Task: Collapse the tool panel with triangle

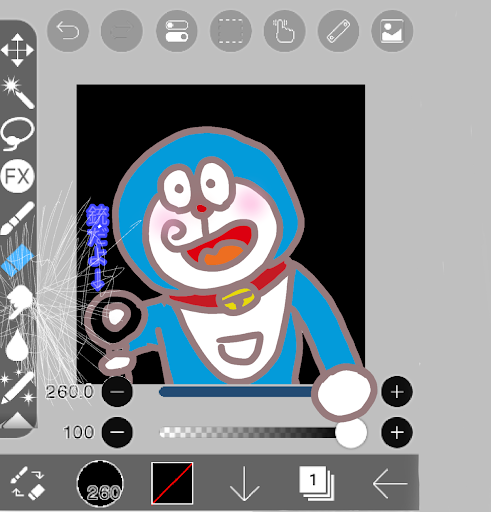Action: [x=17, y=420]
